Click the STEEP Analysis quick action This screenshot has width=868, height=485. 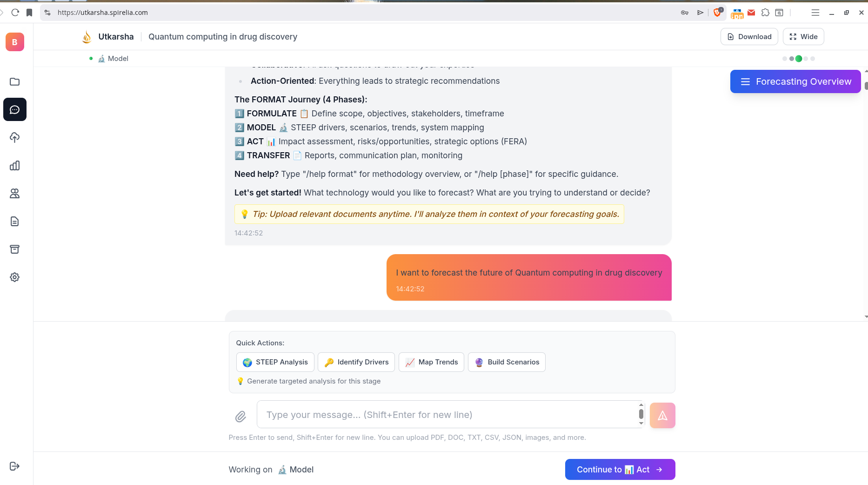click(x=275, y=362)
